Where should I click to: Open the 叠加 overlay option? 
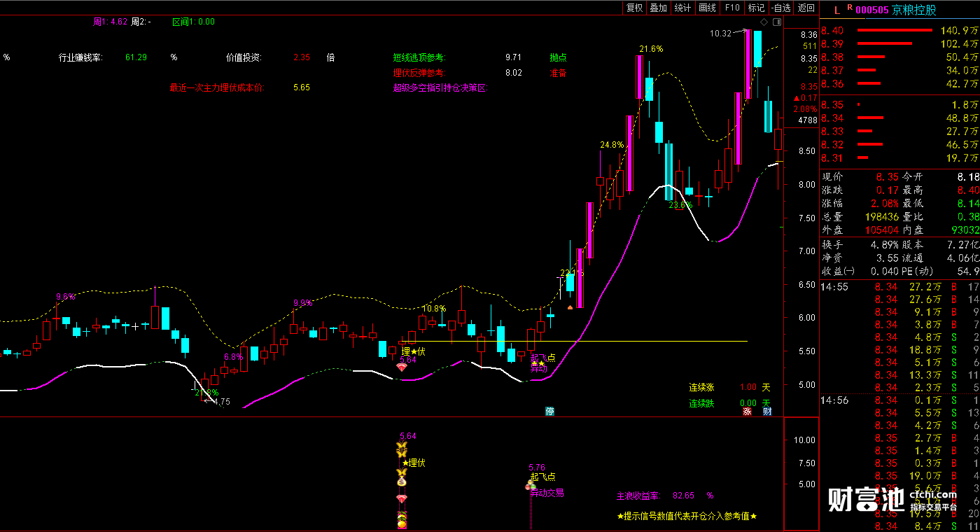(x=658, y=8)
